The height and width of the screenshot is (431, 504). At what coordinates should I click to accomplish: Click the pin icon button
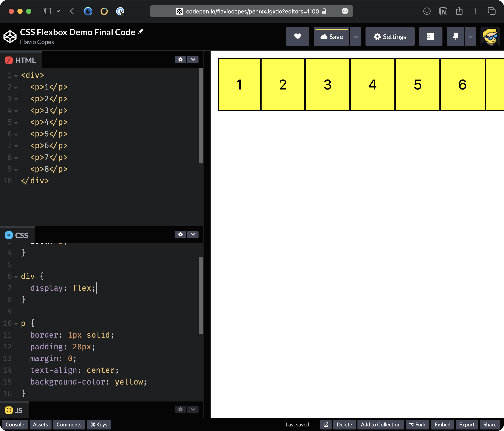tap(455, 36)
